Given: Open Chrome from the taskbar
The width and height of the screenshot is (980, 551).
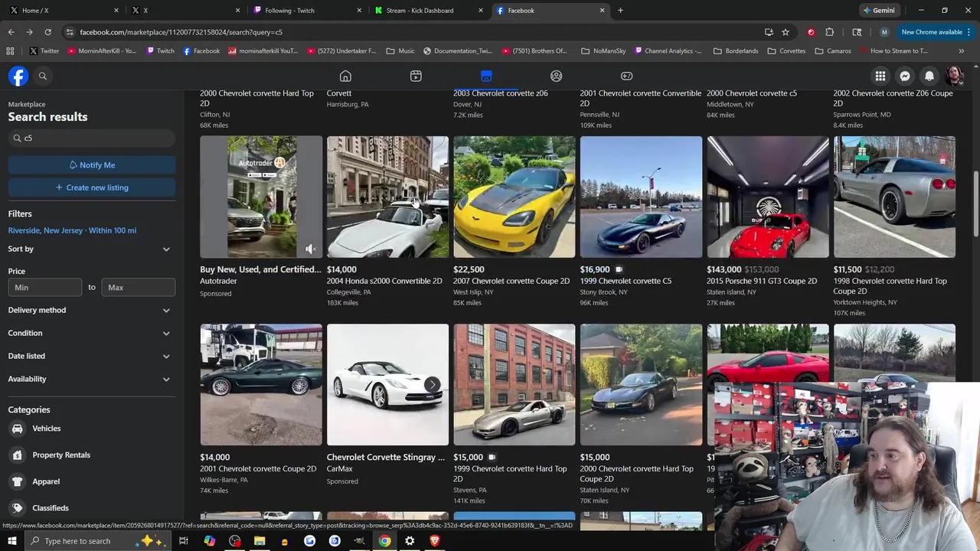Looking at the screenshot, I should pos(384,541).
